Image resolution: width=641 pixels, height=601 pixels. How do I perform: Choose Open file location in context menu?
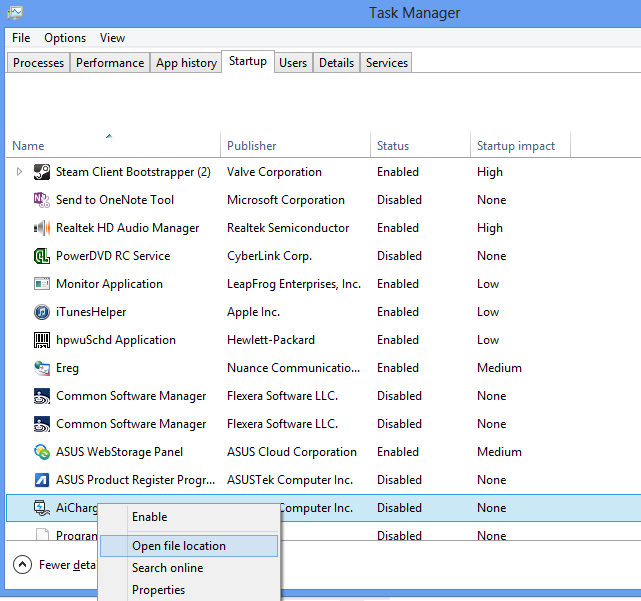point(189,546)
